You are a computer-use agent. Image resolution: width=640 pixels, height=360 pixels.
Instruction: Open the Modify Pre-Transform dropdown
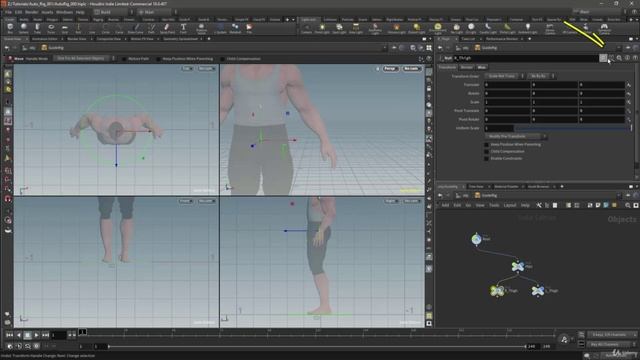tap(516, 136)
